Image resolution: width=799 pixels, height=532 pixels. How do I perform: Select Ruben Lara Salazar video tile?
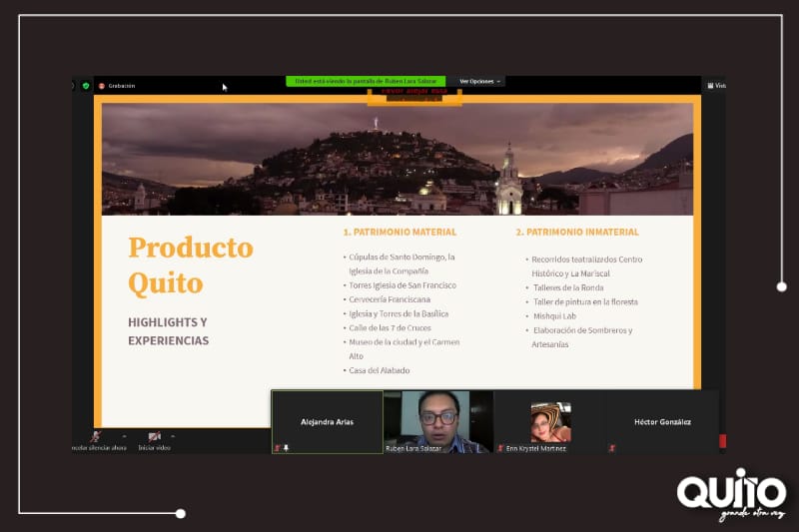[438, 419]
